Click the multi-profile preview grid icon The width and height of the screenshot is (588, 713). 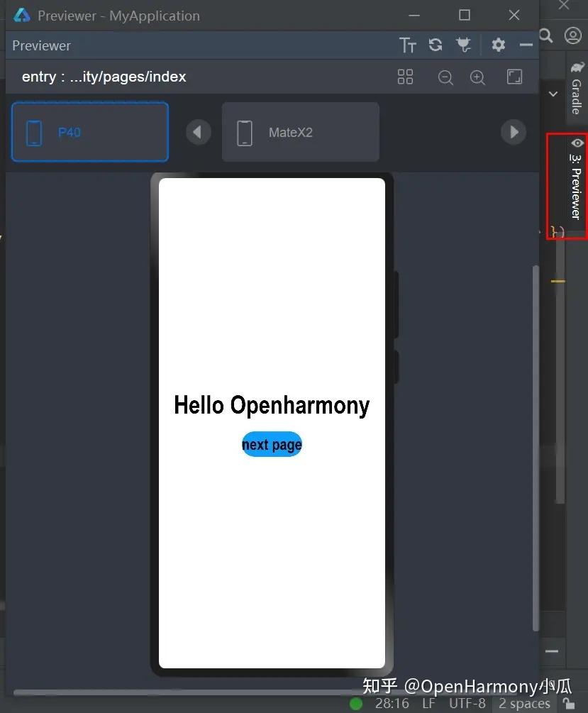(405, 77)
